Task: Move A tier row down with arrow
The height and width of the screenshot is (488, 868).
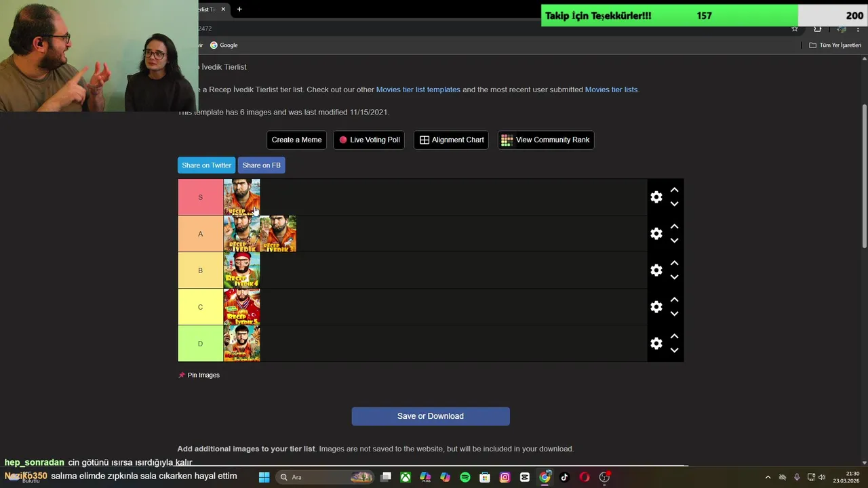Action: (x=674, y=241)
